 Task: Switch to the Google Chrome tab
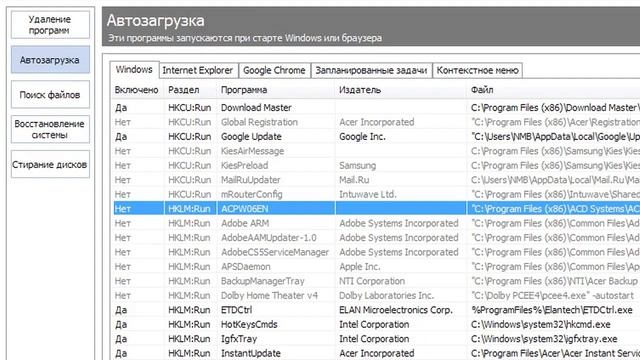274,70
